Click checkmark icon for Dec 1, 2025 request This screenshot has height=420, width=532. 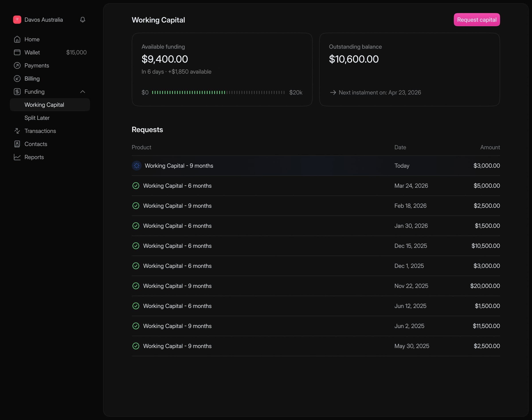click(136, 266)
